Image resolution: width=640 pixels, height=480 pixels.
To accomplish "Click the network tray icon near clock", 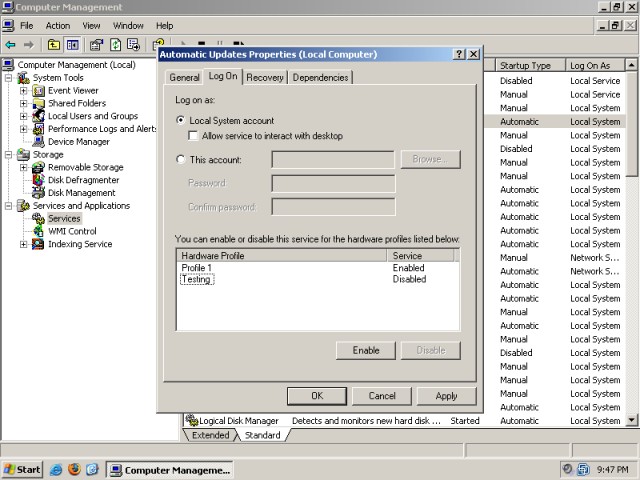I will coord(583,469).
